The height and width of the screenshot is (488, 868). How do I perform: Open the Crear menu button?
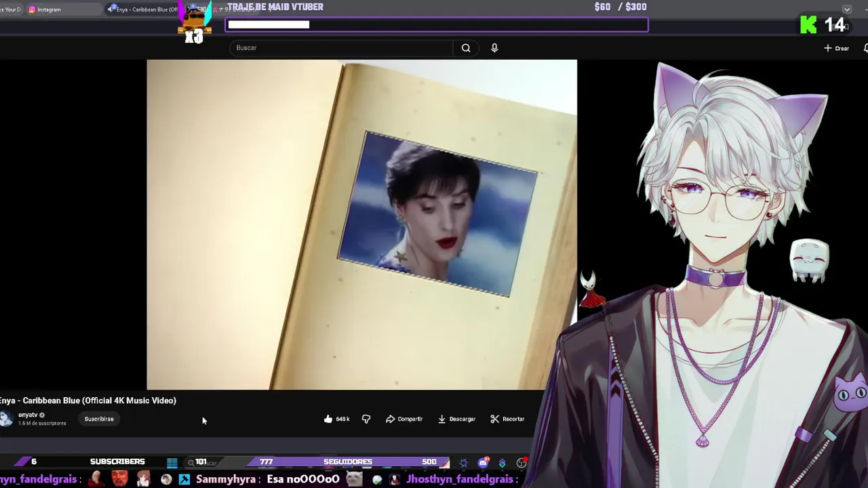837,48
